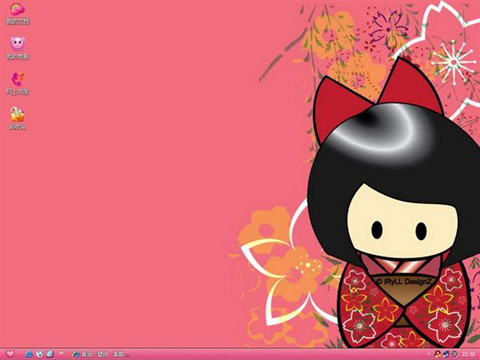Screen dimensions: 480x360
Task: Expand hidden system tray icons arrow
Action: [x=429, y=354]
